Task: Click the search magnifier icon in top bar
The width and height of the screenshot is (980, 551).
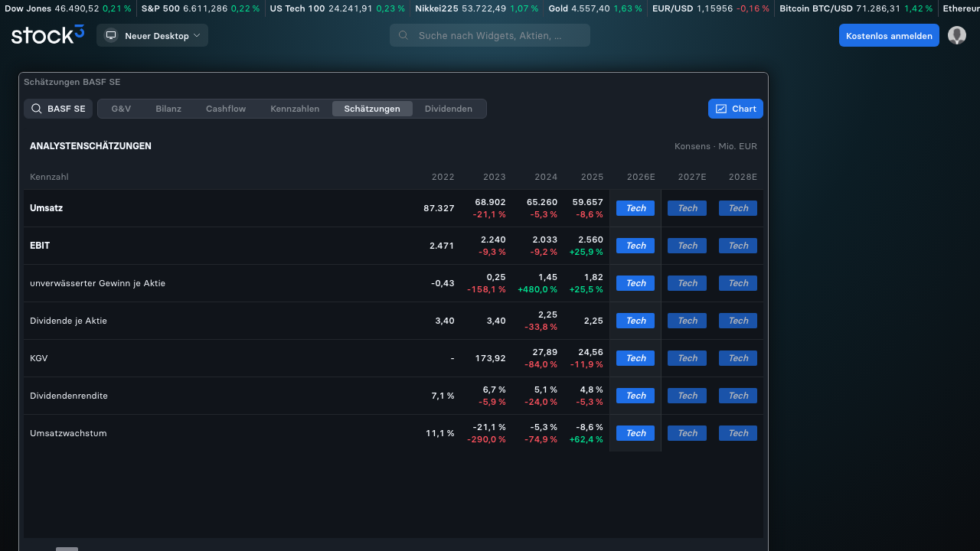Action: 403,35
